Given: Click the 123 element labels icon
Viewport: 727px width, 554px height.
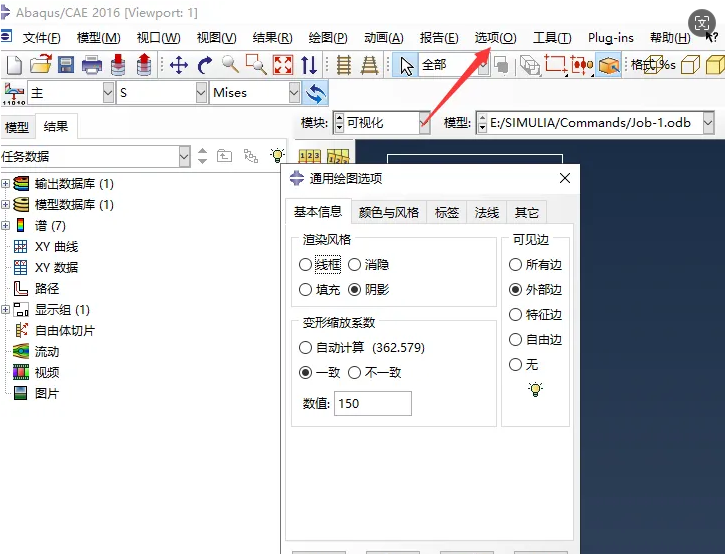Looking at the screenshot, I should (x=309, y=156).
